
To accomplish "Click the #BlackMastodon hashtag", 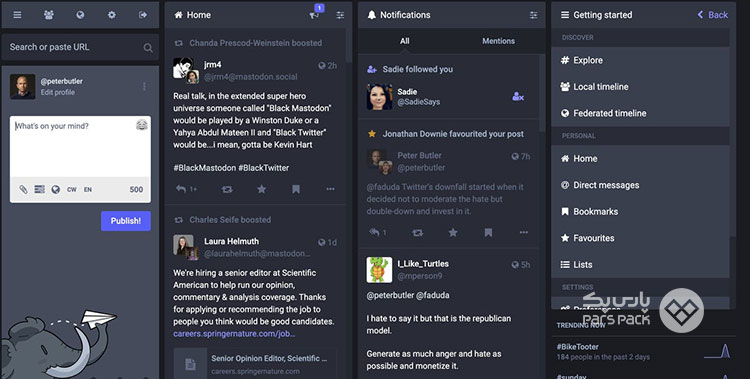I will (x=204, y=168).
